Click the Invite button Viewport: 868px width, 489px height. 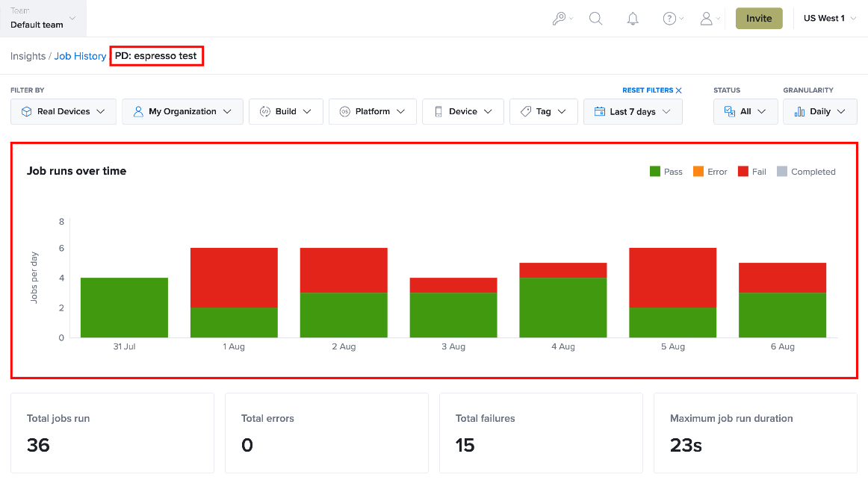click(758, 18)
